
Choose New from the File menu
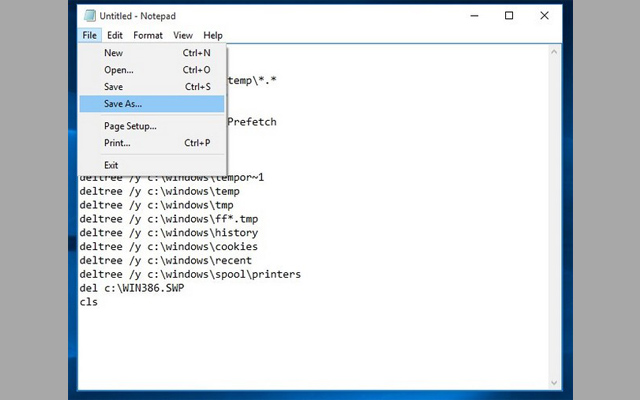click(x=114, y=53)
